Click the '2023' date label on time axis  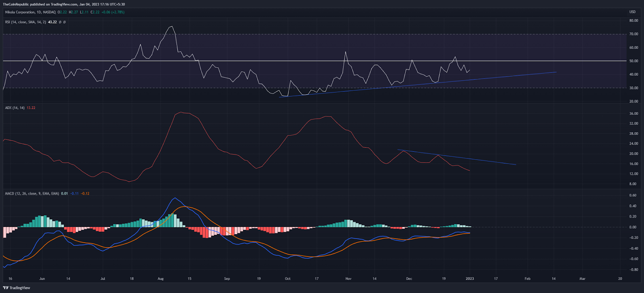tap(470, 279)
